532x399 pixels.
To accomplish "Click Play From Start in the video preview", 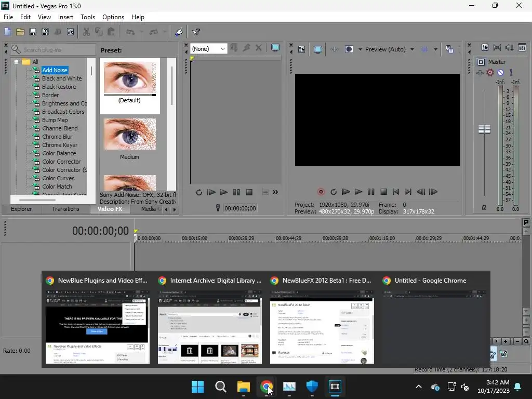I will [x=345, y=192].
